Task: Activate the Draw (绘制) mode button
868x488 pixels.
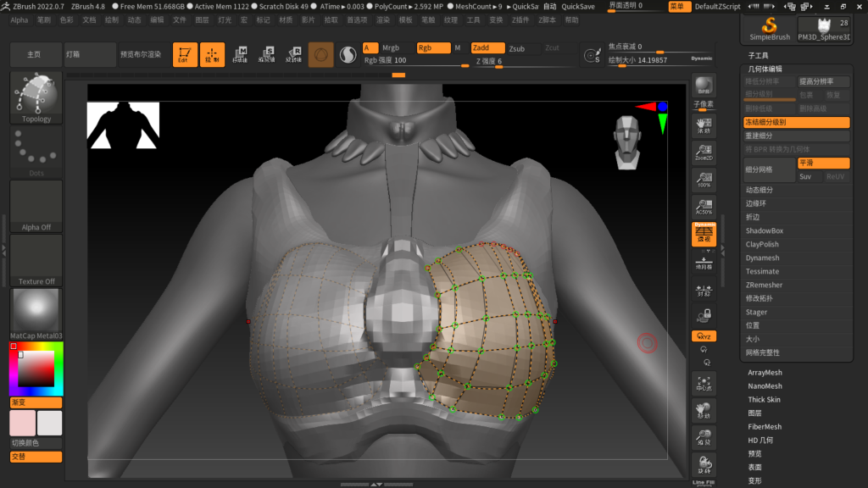Action: tap(212, 55)
